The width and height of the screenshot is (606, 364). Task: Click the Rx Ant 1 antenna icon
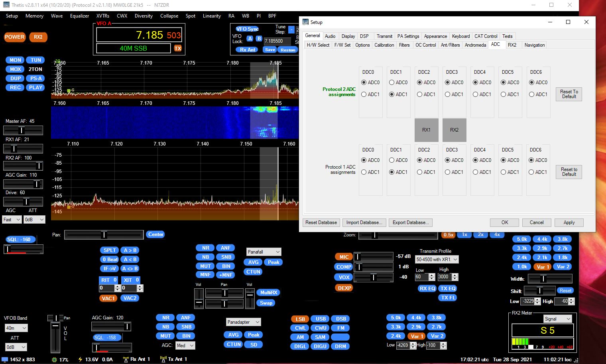point(126,359)
